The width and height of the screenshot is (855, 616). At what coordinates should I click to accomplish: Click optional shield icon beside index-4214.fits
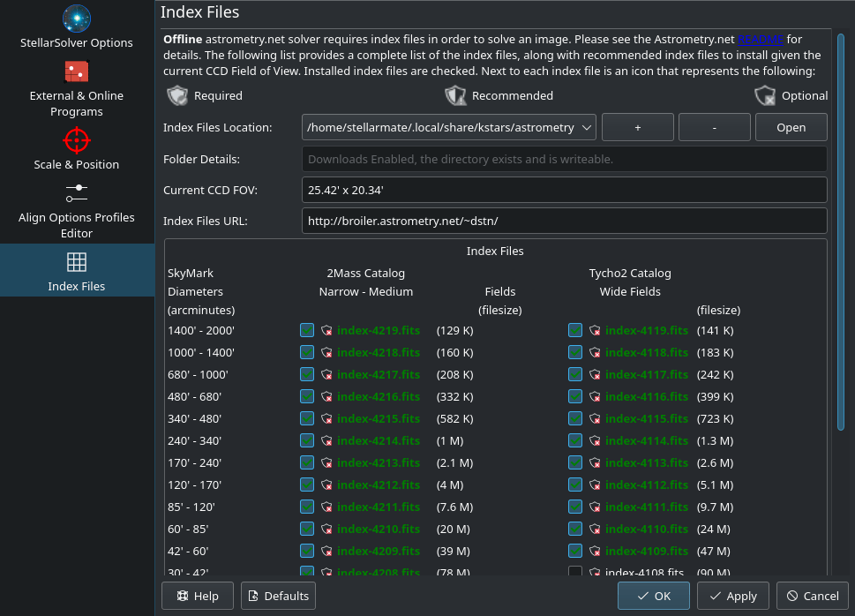coord(326,441)
